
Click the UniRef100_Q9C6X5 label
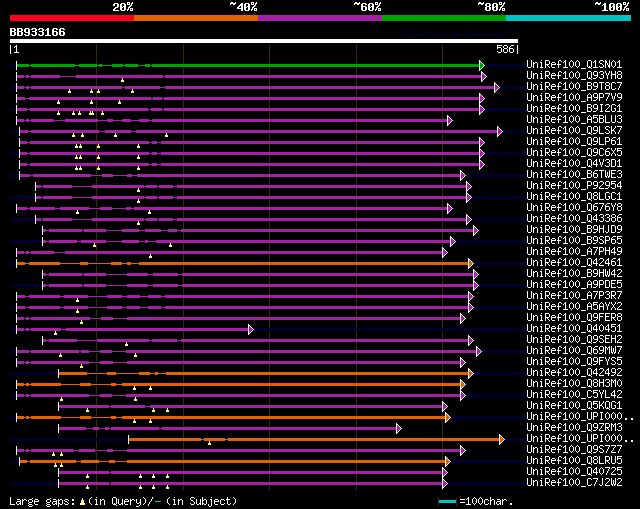tap(574, 153)
